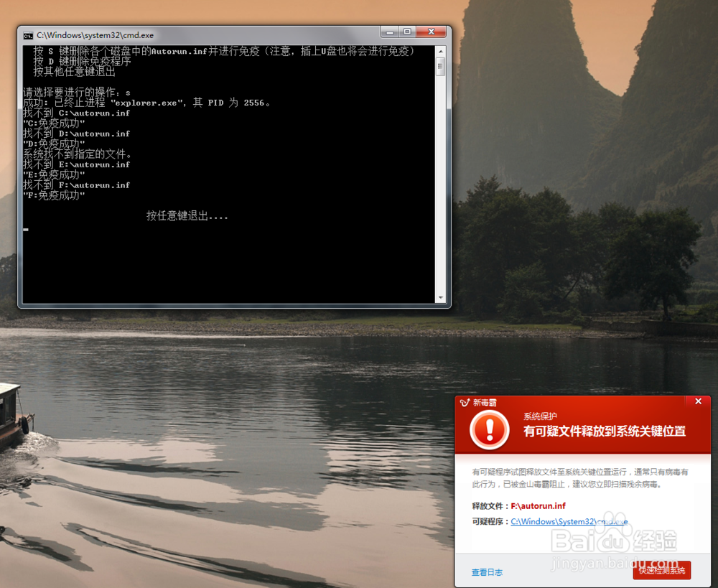Maximize the cmd.exe window
Viewport: 718px width, 588px height.
(407, 32)
